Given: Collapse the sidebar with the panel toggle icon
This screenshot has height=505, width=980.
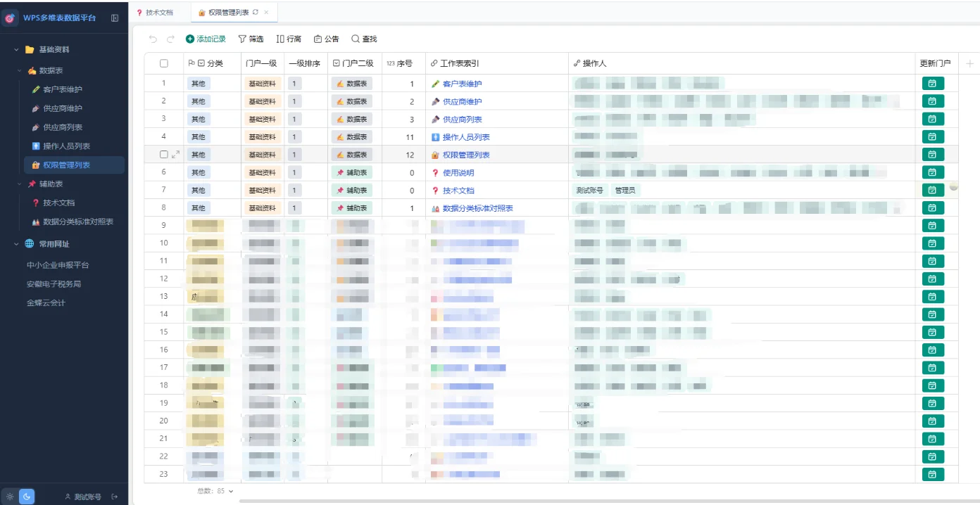Looking at the screenshot, I should tap(115, 18).
